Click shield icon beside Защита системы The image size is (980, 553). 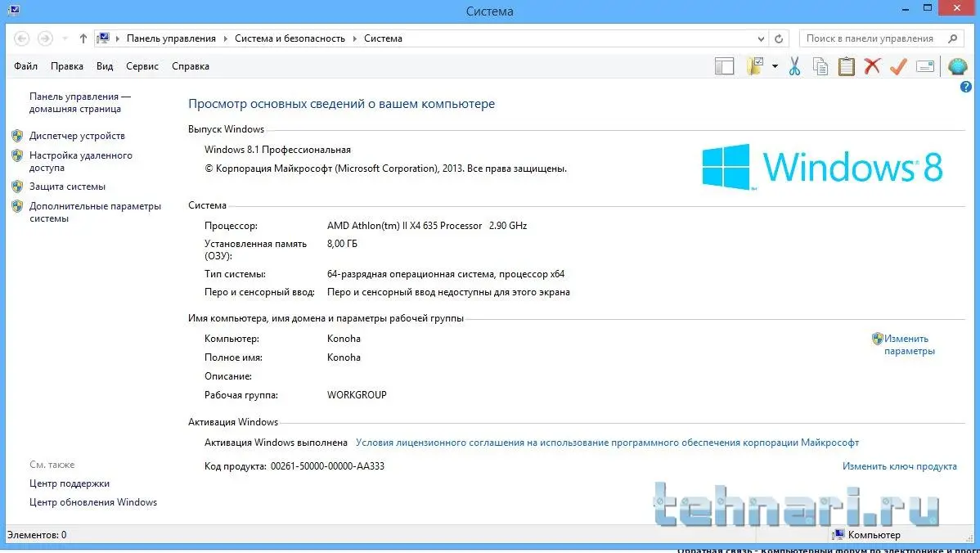17,187
